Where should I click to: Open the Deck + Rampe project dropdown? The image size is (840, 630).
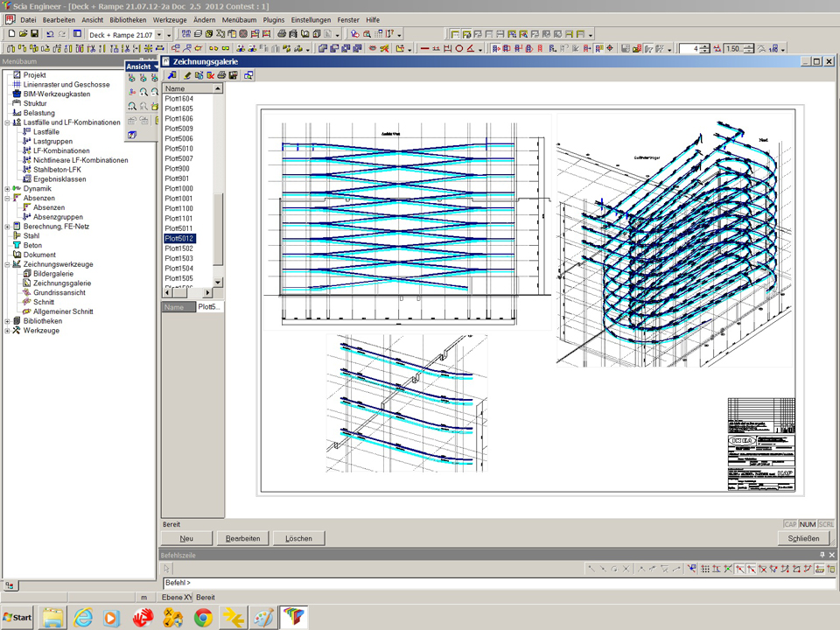point(158,34)
